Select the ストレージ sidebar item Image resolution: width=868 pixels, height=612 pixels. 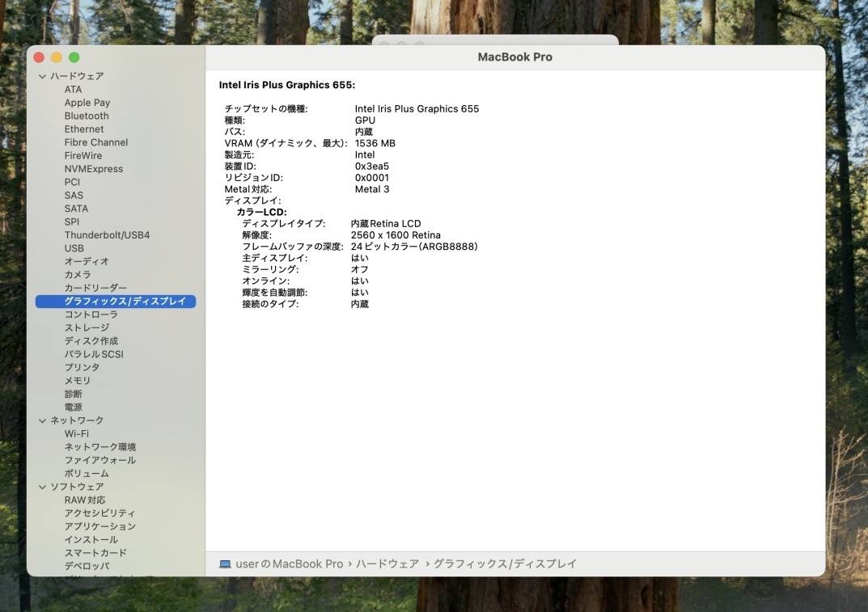[x=87, y=327]
